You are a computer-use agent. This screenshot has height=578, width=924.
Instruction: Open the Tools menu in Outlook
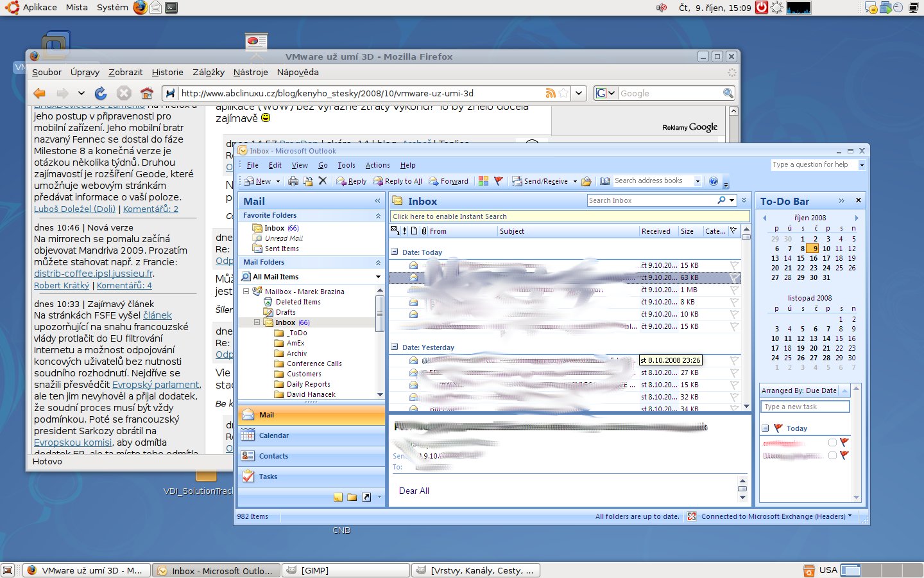(346, 165)
